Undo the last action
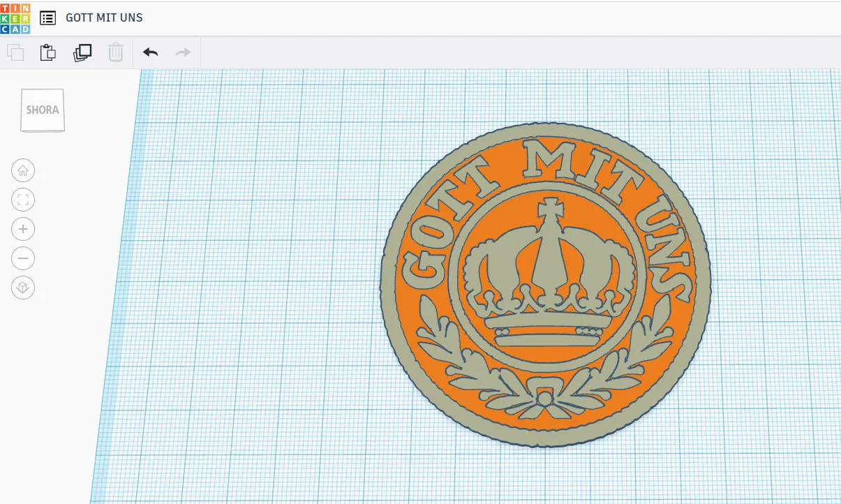This screenshot has height=504, width=841. [x=150, y=52]
